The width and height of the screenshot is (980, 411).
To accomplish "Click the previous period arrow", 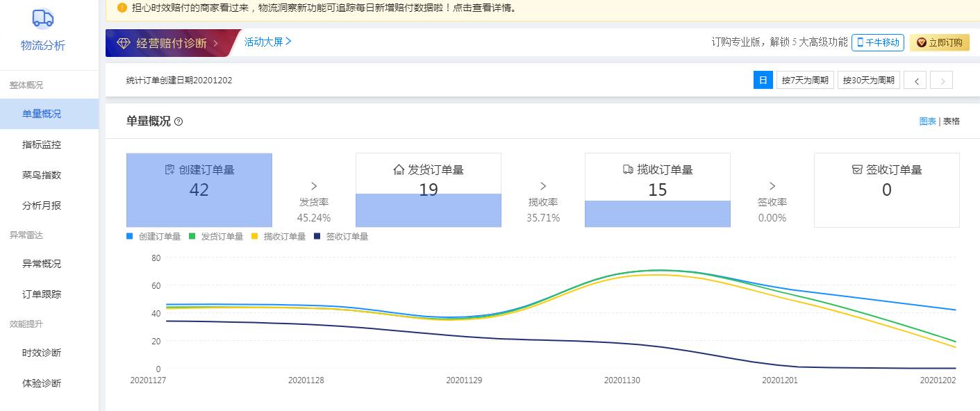I will coord(915,80).
